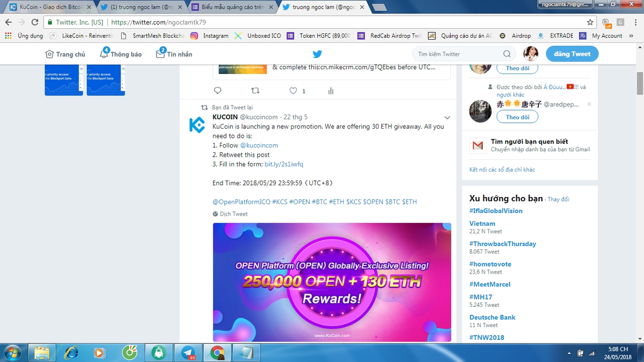Switch to (1) truong ngoc lam tab

(141, 7)
